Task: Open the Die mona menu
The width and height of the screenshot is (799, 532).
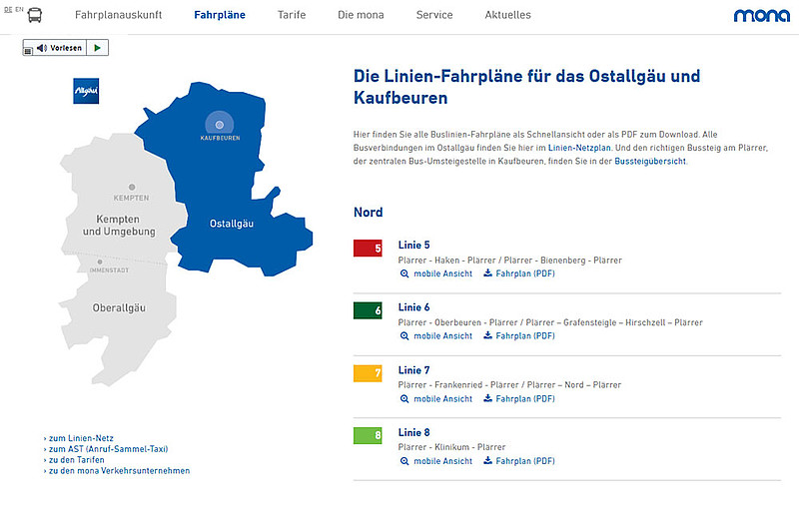Action: point(361,15)
